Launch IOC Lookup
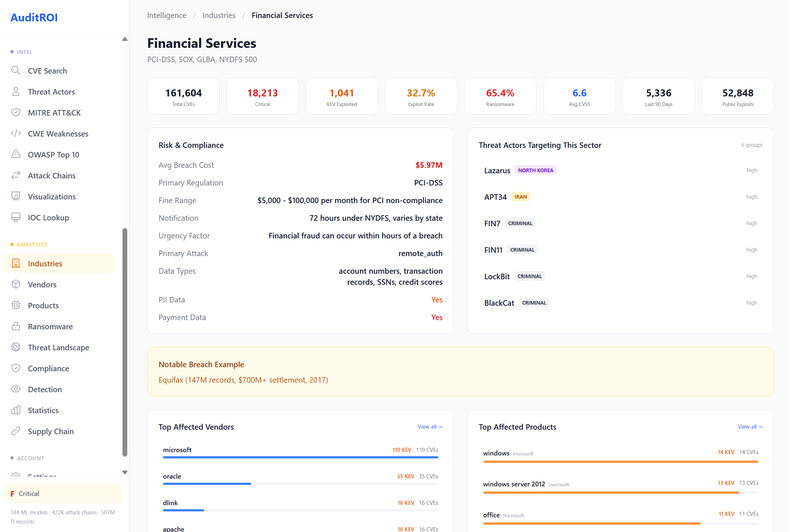This screenshot has height=532, width=789. (x=48, y=217)
